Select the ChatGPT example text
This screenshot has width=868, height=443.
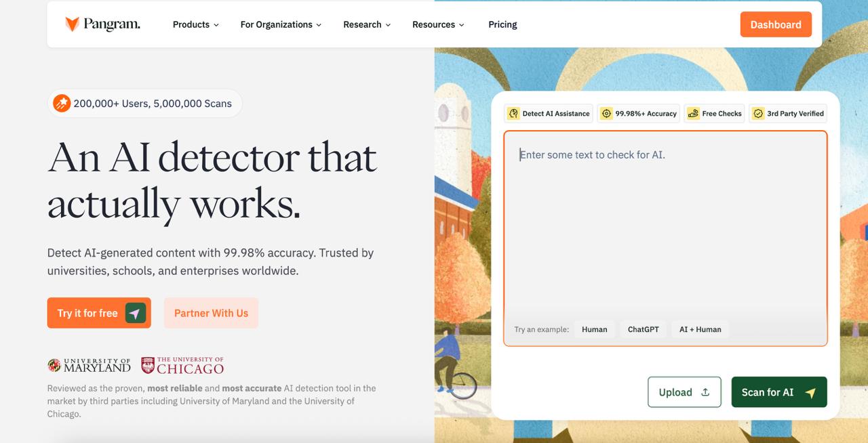click(x=643, y=329)
